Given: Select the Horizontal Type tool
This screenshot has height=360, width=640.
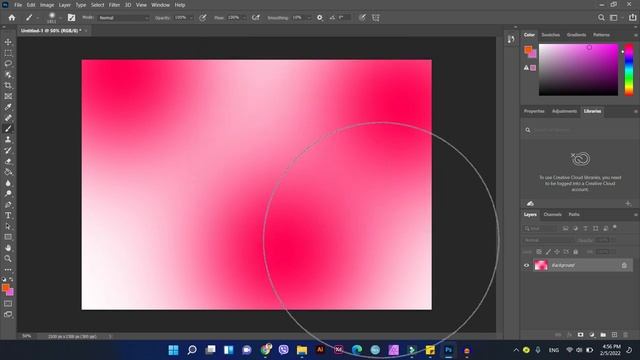Looking at the screenshot, I should pos(8,215).
